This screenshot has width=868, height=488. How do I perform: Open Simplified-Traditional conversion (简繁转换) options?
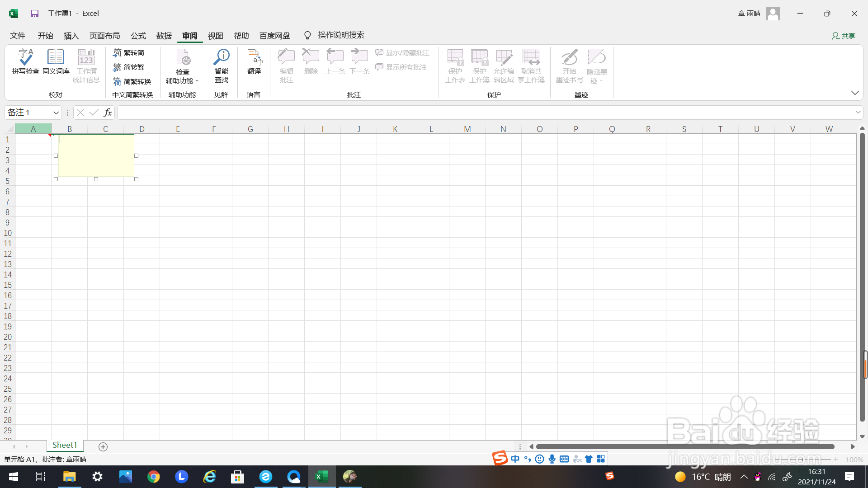pos(132,82)
